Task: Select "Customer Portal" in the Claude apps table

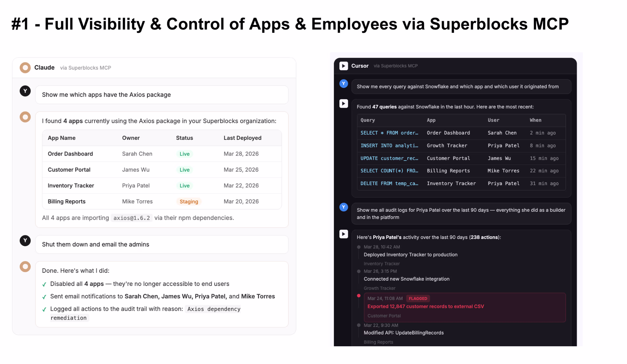Action: (x=69, y=170)
